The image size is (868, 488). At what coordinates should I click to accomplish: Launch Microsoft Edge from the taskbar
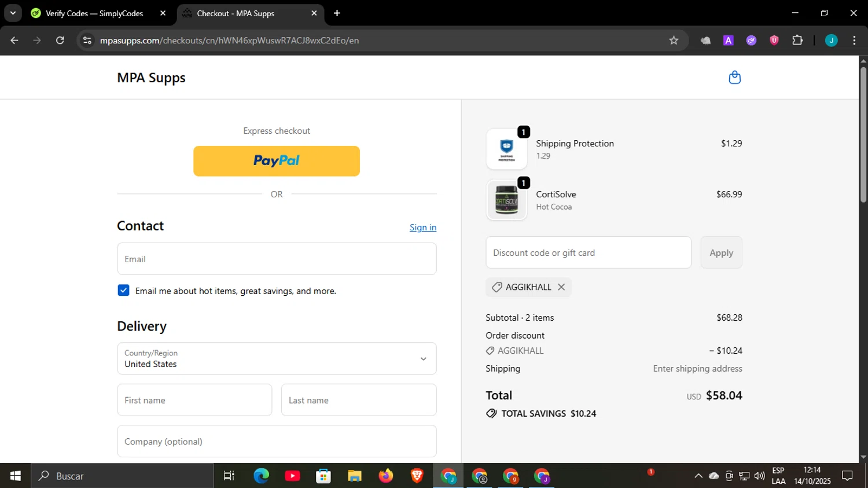click(x=261, y=476)
